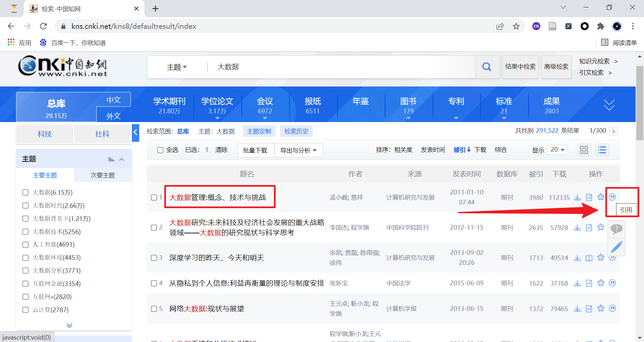
Task: Click the 高级检索 advanced search button
Action: click(x=556, y=67)
